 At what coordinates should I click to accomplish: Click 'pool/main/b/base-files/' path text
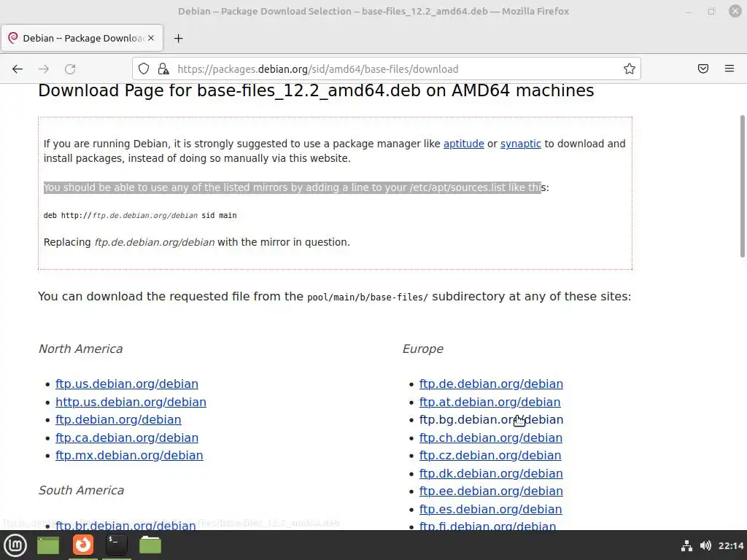368,297
